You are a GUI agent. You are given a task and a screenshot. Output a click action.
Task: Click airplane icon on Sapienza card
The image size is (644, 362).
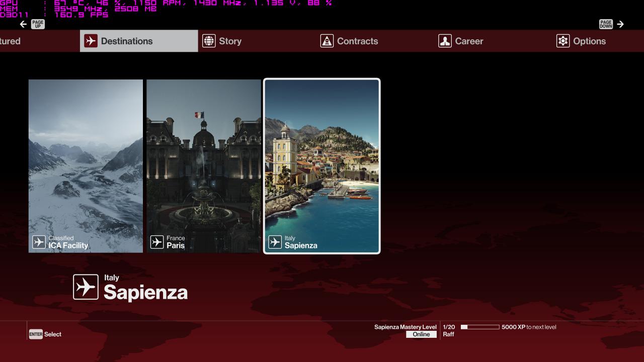(275, 242)
